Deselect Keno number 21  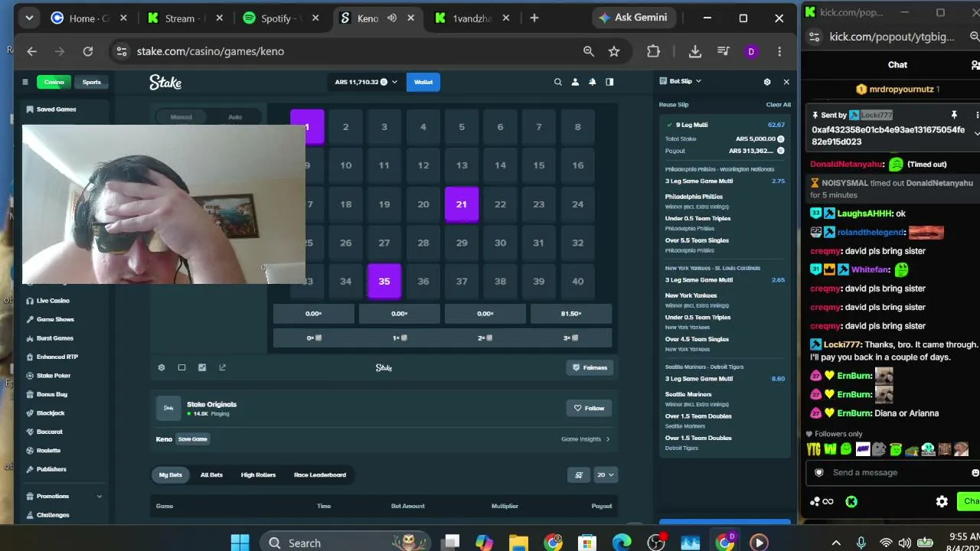pyautogui.click(x=462, y=204)
